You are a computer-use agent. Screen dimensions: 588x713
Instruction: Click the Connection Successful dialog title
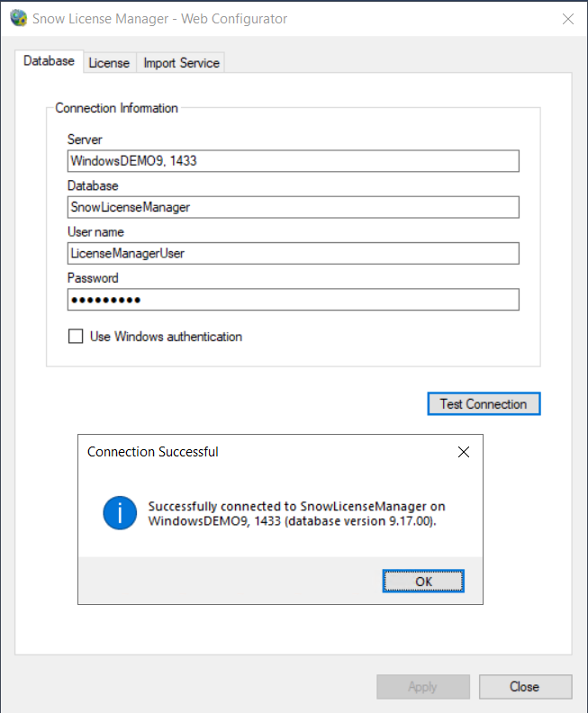click(x=153, y=452)
